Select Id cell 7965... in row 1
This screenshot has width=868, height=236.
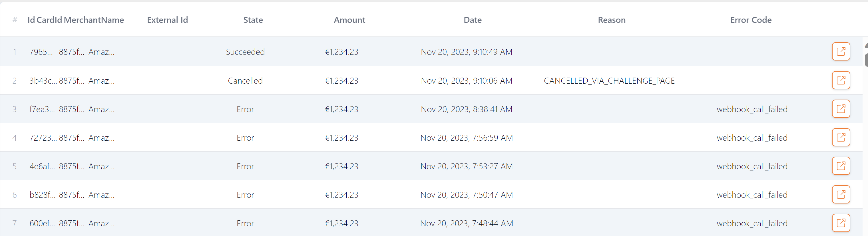[x=41, y=52]
